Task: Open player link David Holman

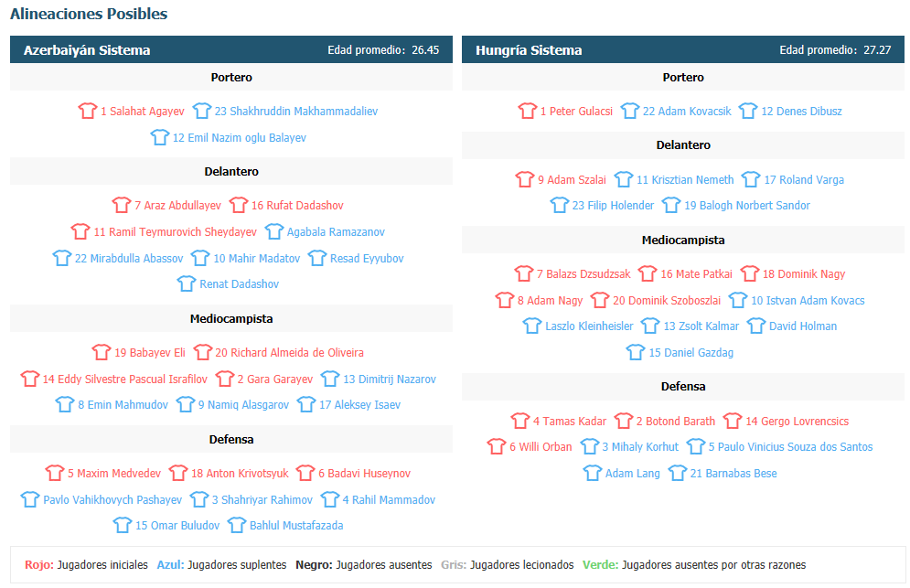Action: [803, 326]
